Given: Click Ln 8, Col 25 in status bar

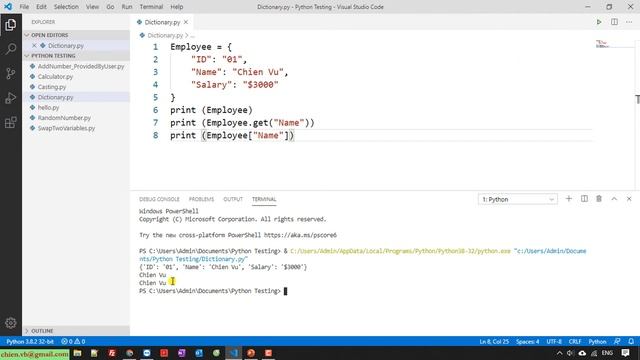Looking at the screenshot, I should [x=494, y=341].
